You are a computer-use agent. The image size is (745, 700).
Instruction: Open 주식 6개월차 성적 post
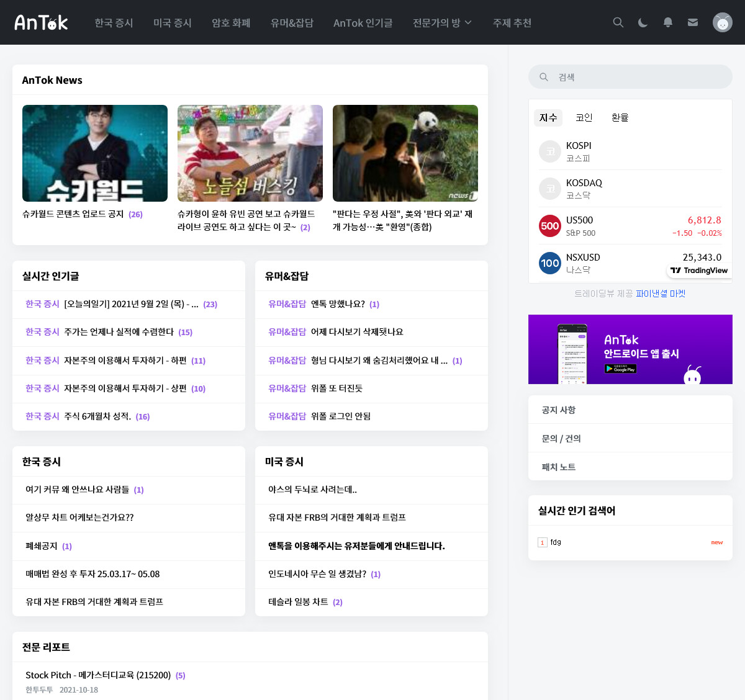pyautogui.click(x=97, y=416)
